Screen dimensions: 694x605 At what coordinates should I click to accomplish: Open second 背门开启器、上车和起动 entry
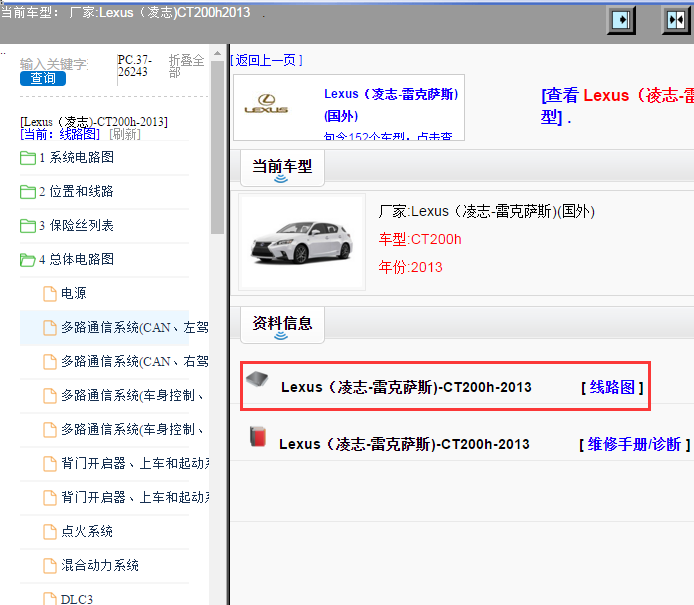[x=135, y=497]
